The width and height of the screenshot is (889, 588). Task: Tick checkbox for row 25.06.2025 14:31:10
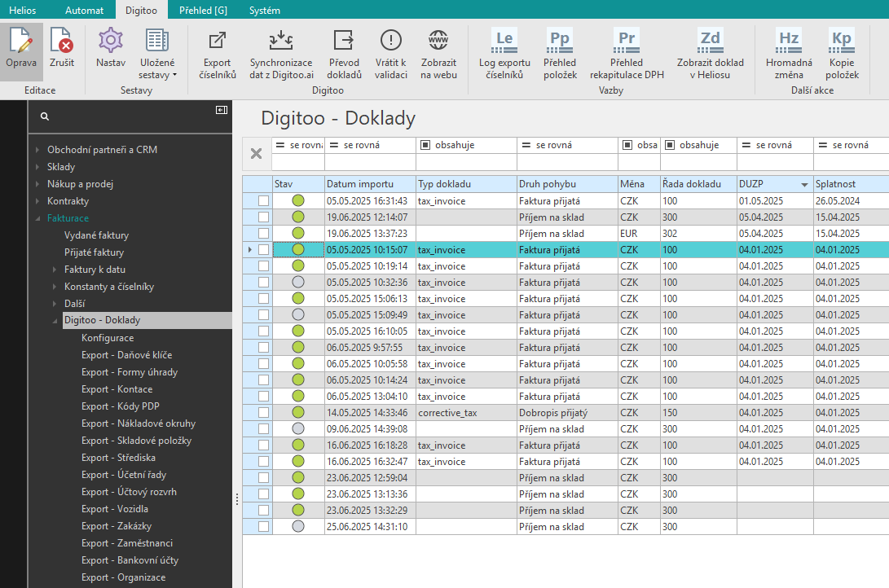point(264,527)
